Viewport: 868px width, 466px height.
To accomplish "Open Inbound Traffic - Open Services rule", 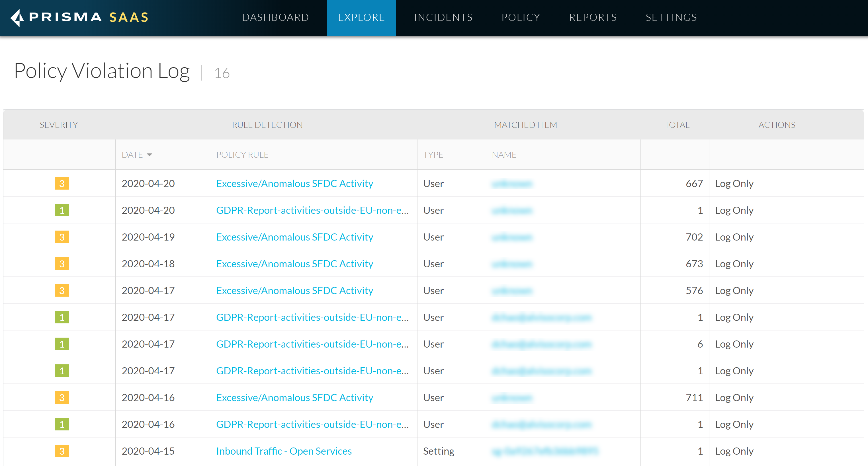I will click(x=284, y=451).
